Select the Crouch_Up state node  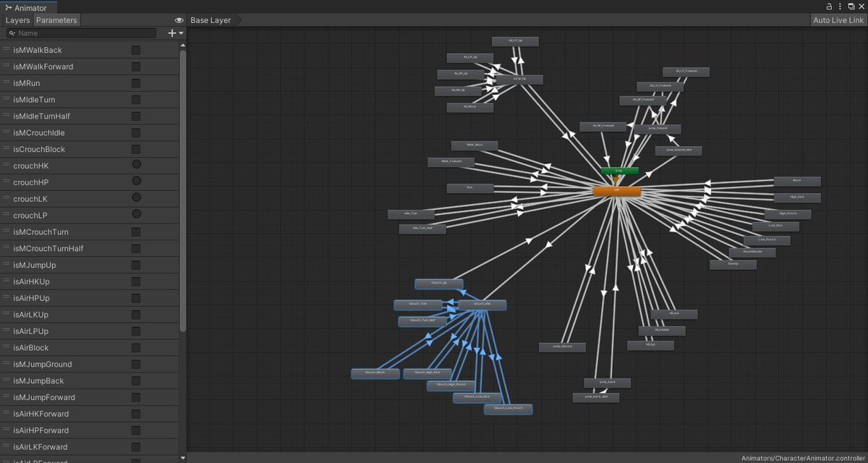(x=439, y=284)
